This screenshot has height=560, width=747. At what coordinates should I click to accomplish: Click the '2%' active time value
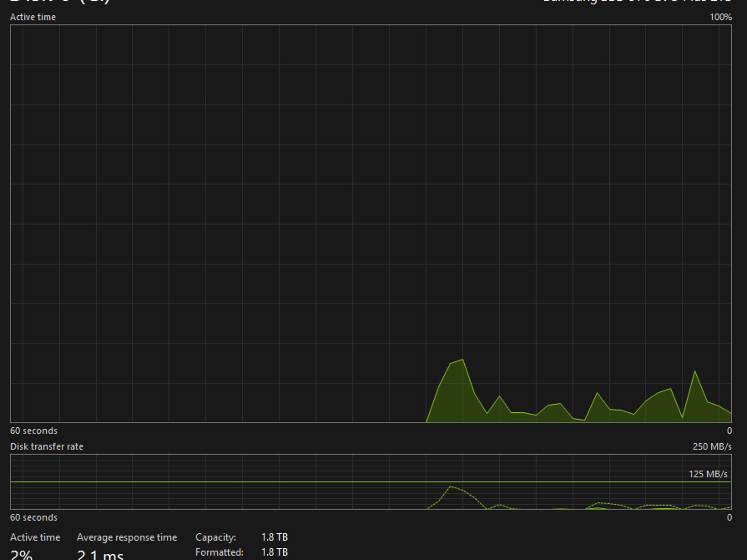(21, 555)
